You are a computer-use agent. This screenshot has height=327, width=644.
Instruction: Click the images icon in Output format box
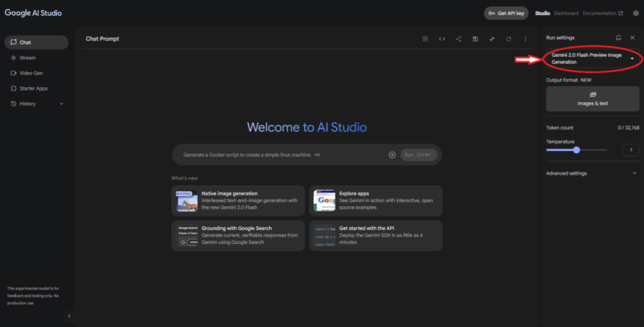(x=593, y=95)
